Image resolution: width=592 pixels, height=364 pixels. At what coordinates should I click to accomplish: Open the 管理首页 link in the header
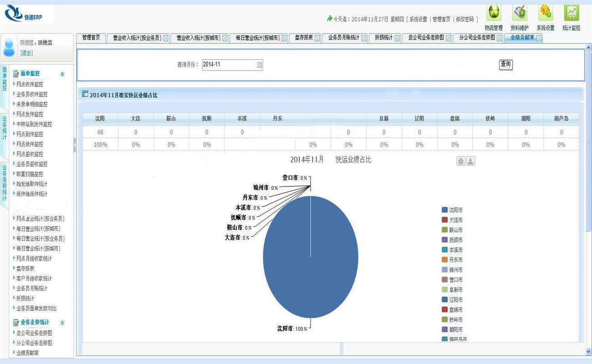(x=441, y=19)
